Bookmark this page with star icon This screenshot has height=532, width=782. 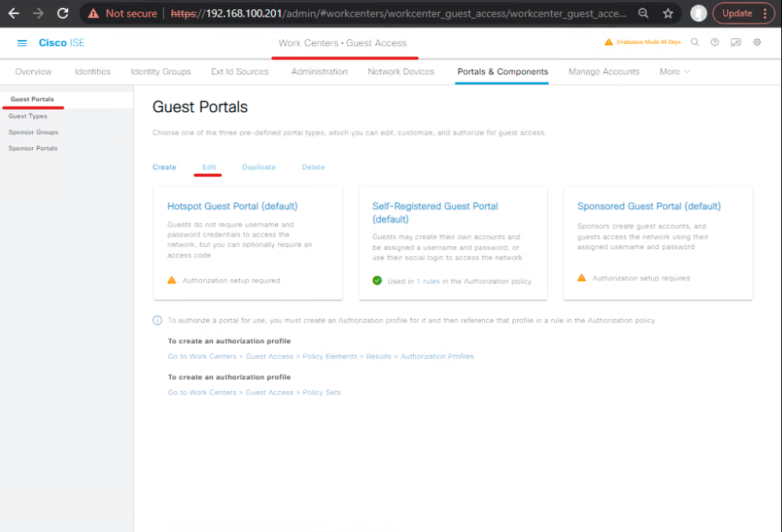pos(668,13)
